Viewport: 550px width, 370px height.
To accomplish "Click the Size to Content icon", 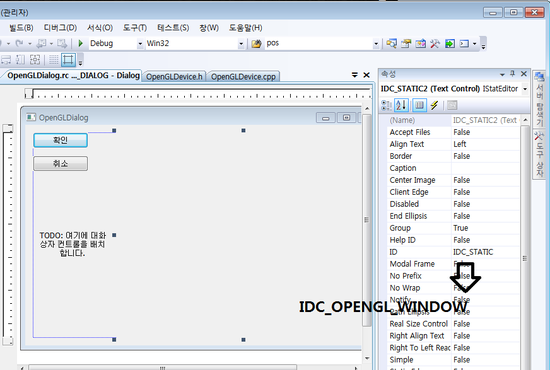I will pyautogui.click(x=35, y=60).
